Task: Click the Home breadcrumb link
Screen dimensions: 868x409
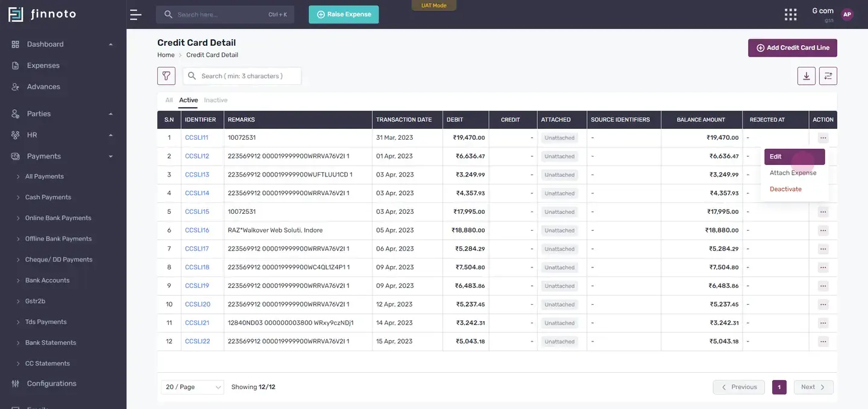Action: (x=166, y=55)
